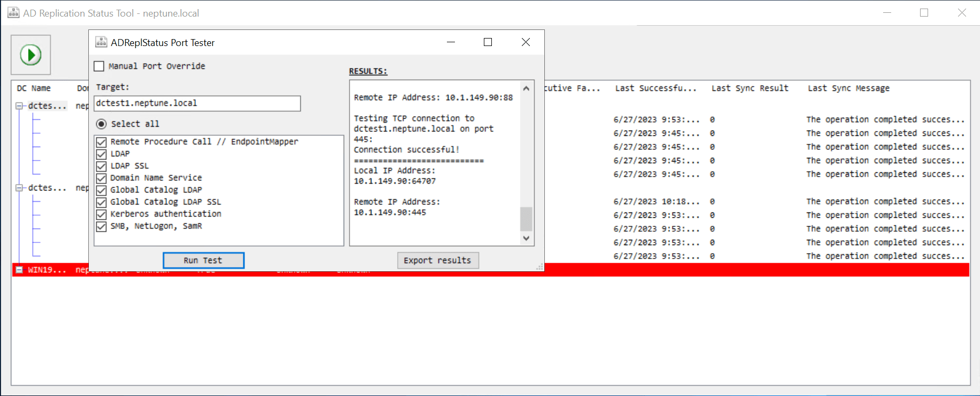The width and height of the screenshot is (980, 396).
Task: Sort by Last Sync Message column header
Action: tap(849, 88)
